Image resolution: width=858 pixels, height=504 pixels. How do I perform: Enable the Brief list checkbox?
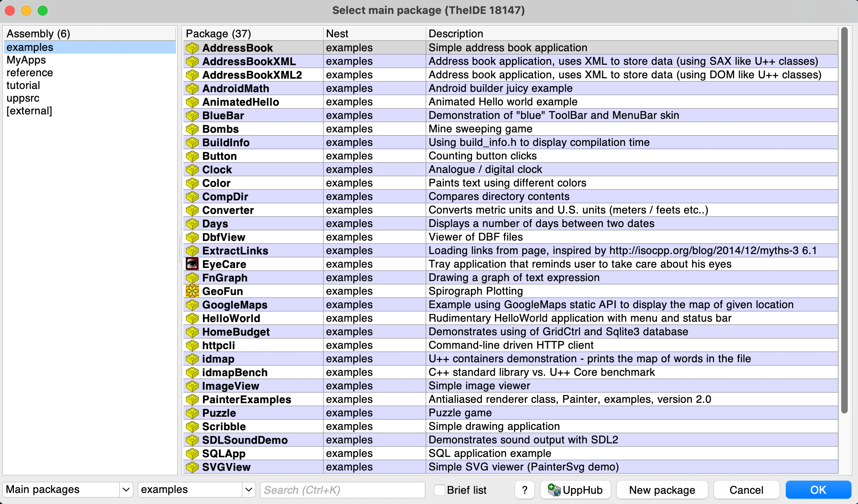pyautogui.click(x=440, y=490)
